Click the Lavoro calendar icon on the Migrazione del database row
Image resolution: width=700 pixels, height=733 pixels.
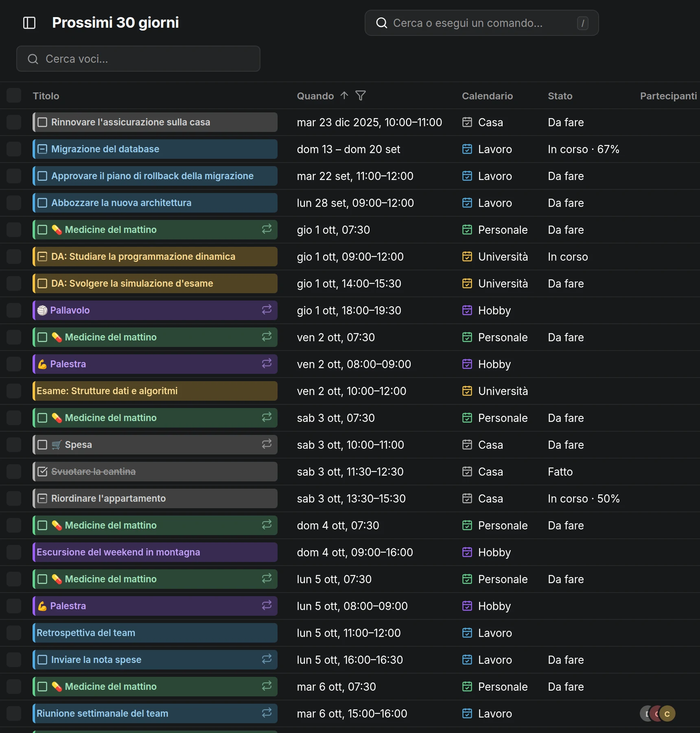(467, 149)
